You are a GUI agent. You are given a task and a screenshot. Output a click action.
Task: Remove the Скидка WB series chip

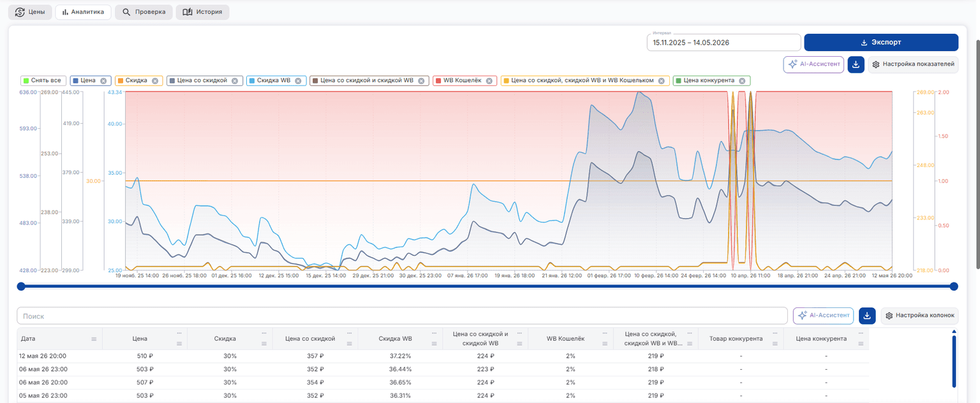[298, 81]
